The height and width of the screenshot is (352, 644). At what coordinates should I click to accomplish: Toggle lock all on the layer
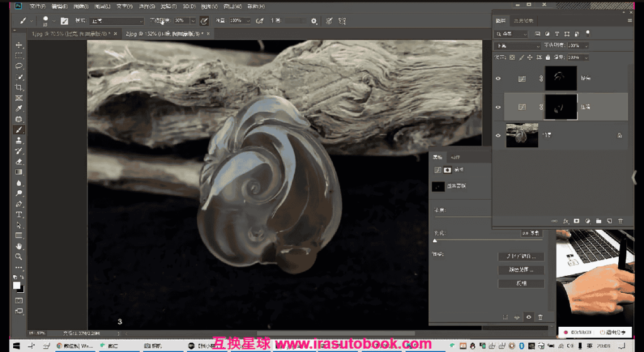pos(548,57)
